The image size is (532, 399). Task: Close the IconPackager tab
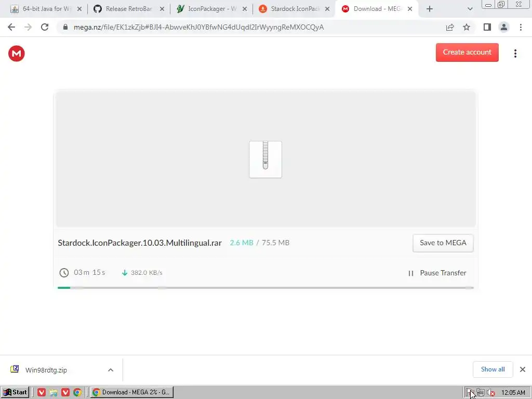click(245, 9)
